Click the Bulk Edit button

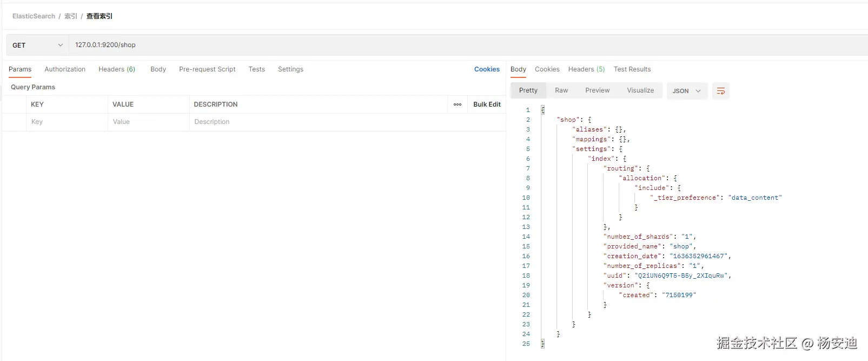pyautogui.click(x=487, y=104)
